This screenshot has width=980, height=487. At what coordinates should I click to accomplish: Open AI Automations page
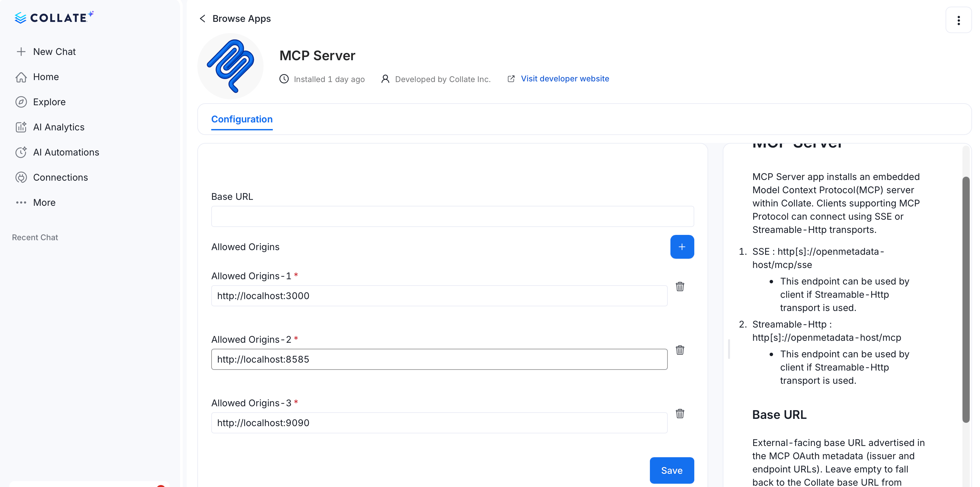(x=66, y=152)
